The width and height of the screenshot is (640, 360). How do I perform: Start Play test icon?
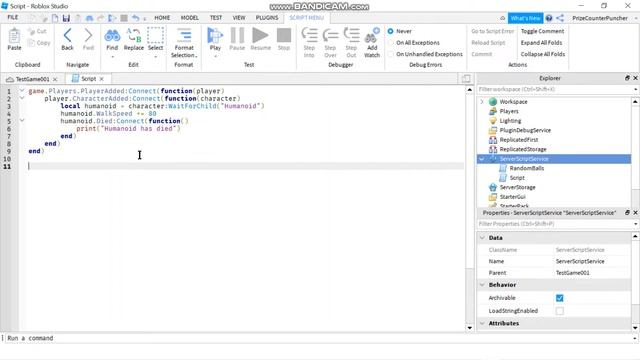215,36
